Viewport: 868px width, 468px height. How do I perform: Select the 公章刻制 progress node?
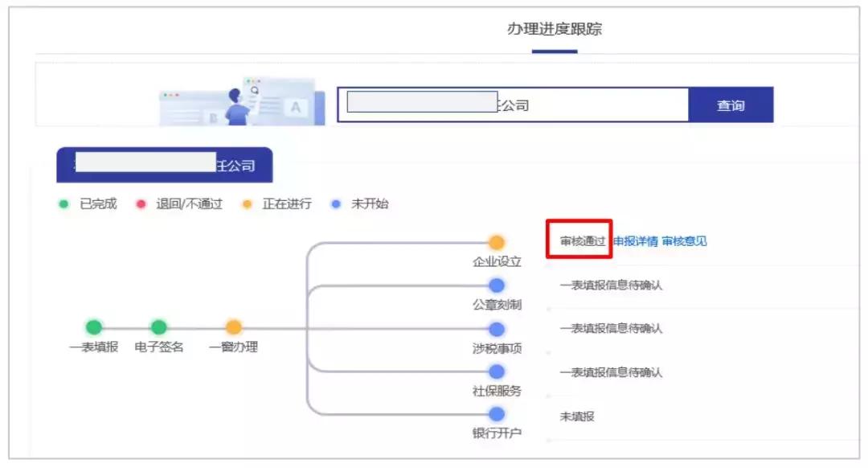(x=496, y=284)
